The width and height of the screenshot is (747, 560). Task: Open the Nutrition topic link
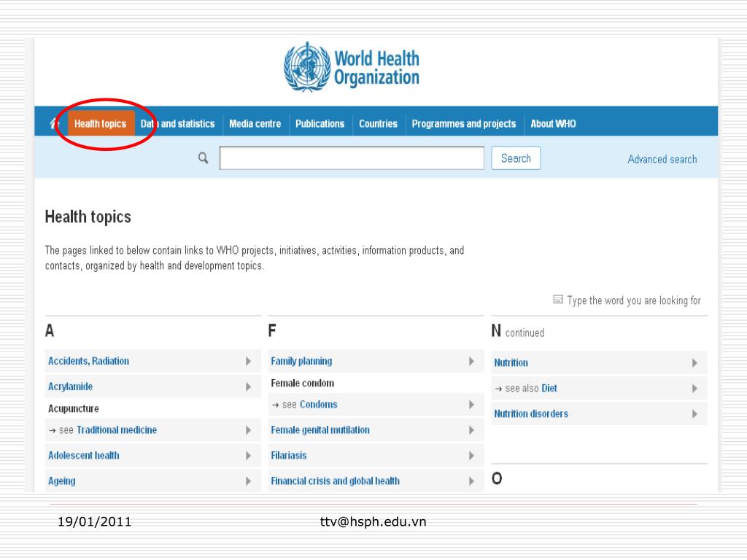[511, 363]
